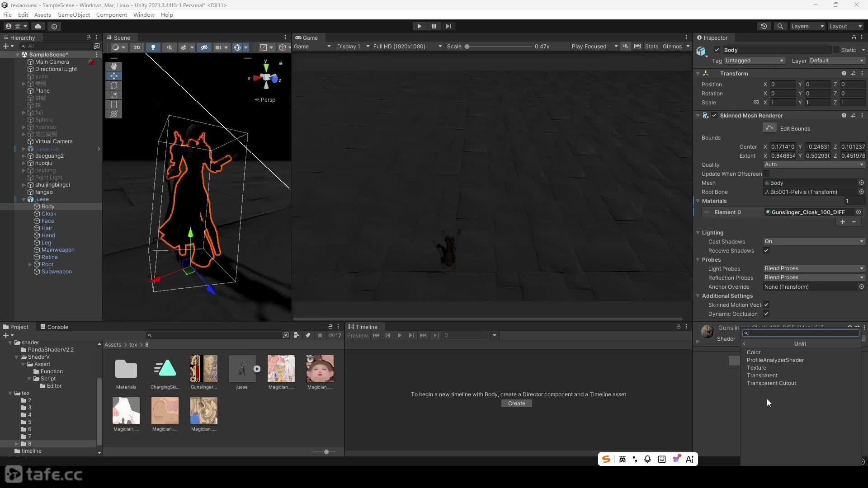Viewport: 868px width, 488px height.
Task: Select Transparent Cutout shader option
Action: click(x=771, y=383)
